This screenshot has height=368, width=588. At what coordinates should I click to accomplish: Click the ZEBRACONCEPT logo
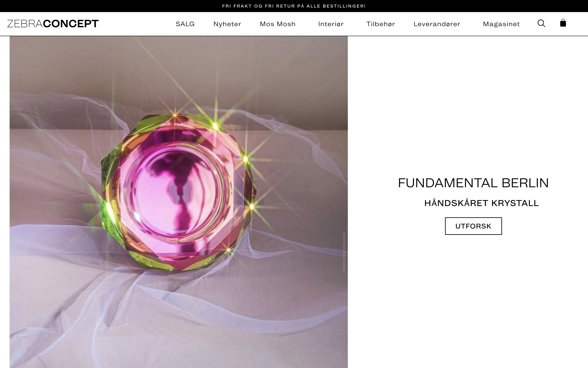point(53,24)
